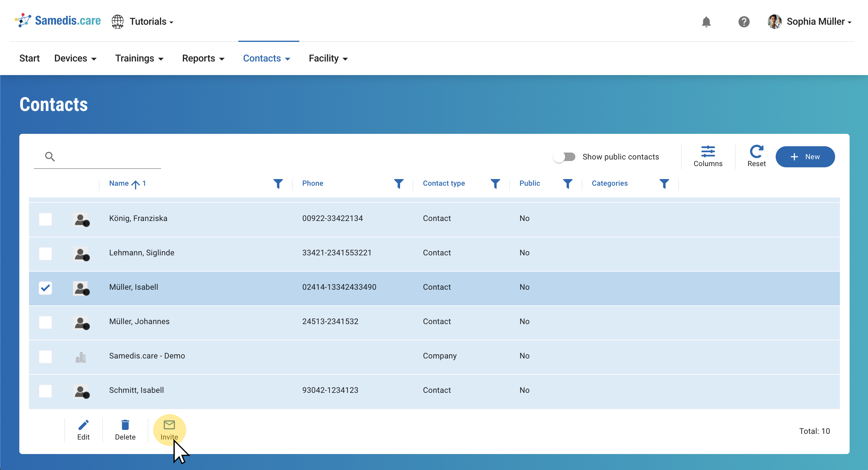Open the help question mark icon
The width and height of the screenshot is (868, 470).
pos(744,22)
